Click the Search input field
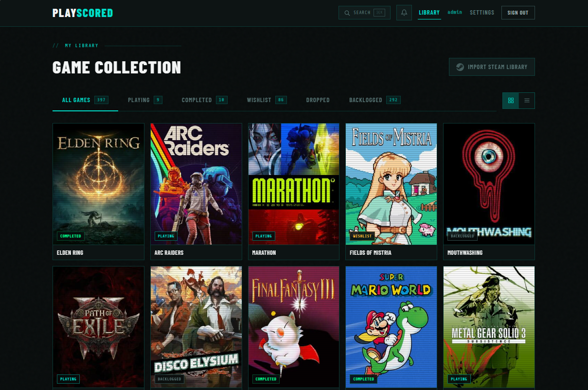 tap(364, 13)
